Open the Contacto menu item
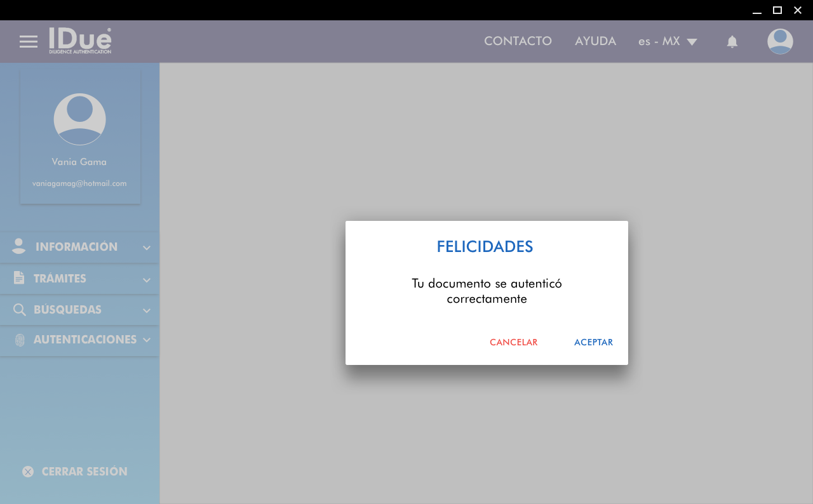 click(x=518, y=41)
